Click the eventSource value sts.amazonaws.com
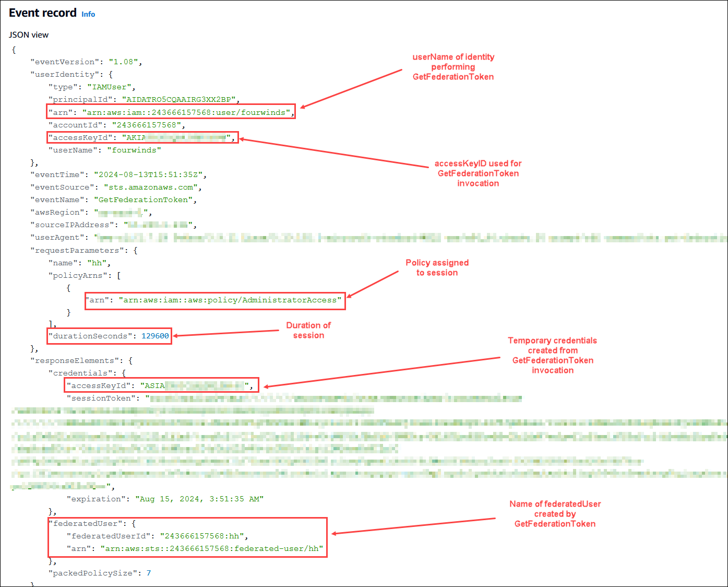The height and width of the screenshot is (587, 728). tap(151, 187)
